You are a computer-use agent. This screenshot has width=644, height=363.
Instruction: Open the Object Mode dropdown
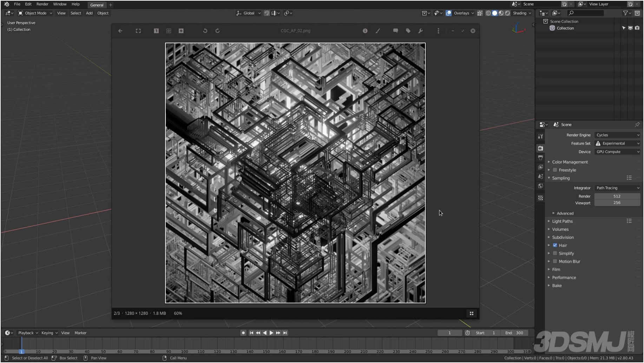[35, 13]
